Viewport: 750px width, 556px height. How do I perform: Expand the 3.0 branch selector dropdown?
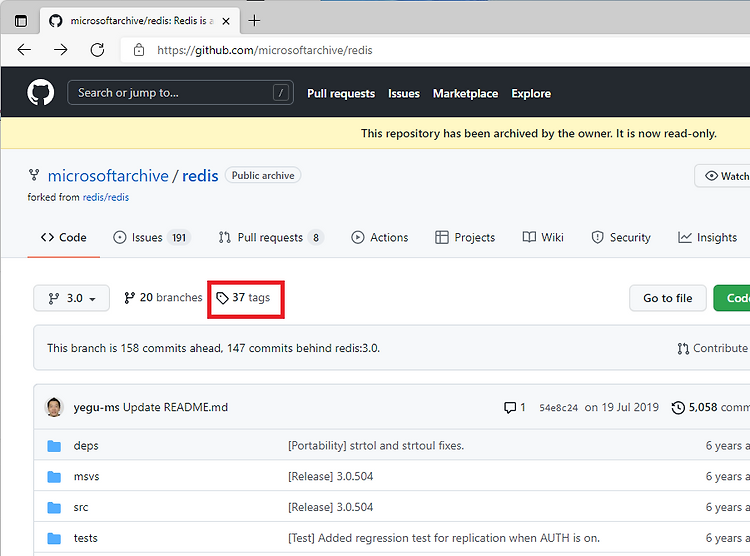(72, 298)
